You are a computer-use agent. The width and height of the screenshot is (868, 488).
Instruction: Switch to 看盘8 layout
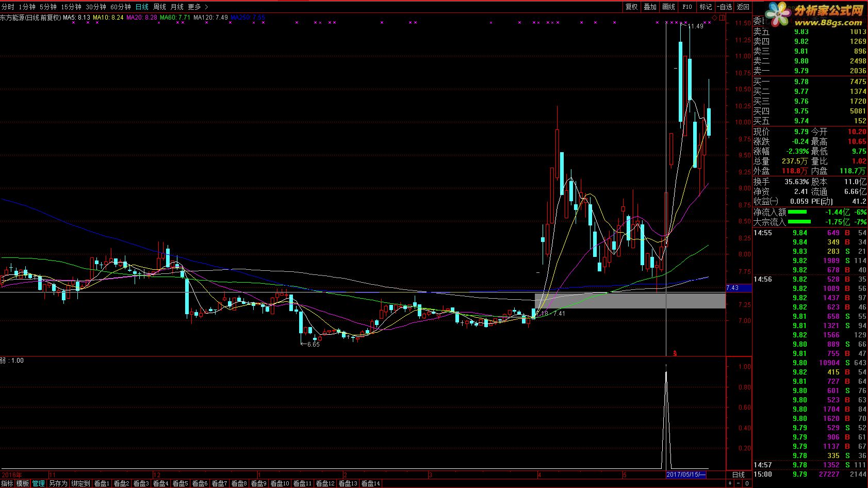coord(239,483)
